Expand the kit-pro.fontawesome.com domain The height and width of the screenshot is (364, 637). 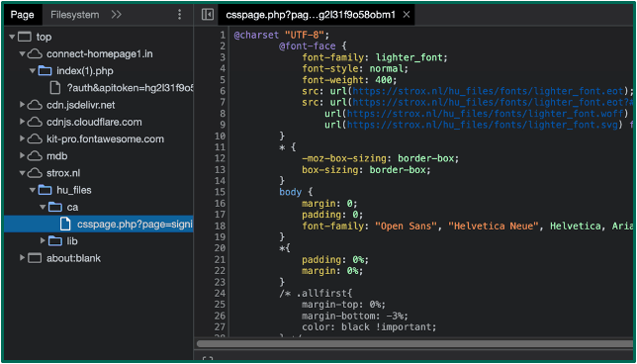click(x=23, y=138)
